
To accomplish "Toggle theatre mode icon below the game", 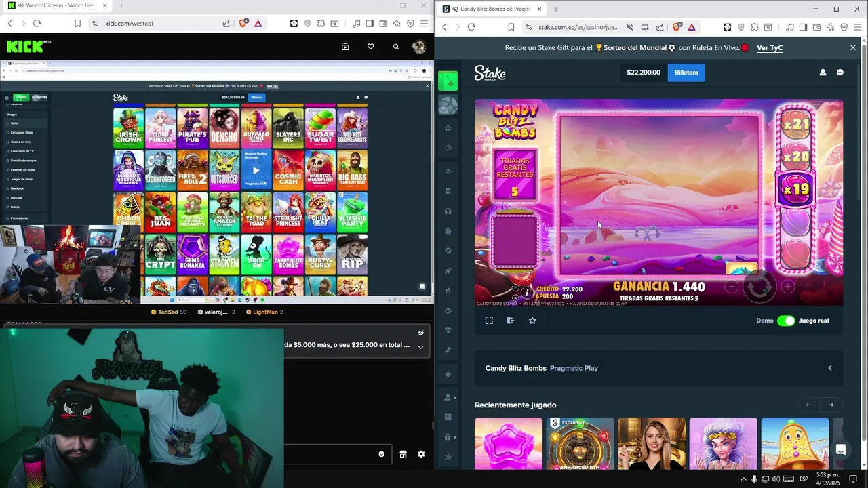I will click(x=511, y=321).
